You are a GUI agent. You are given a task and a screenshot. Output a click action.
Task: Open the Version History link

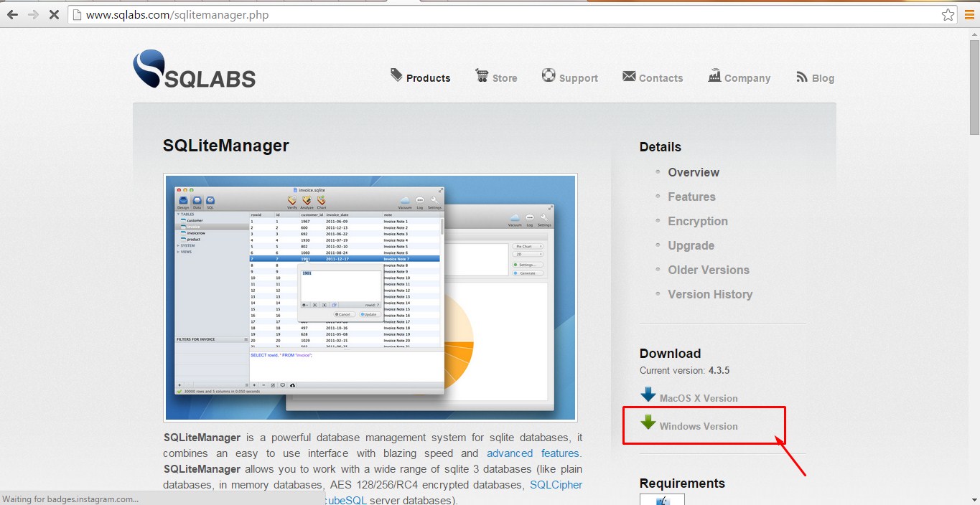[x=710, y=294]
